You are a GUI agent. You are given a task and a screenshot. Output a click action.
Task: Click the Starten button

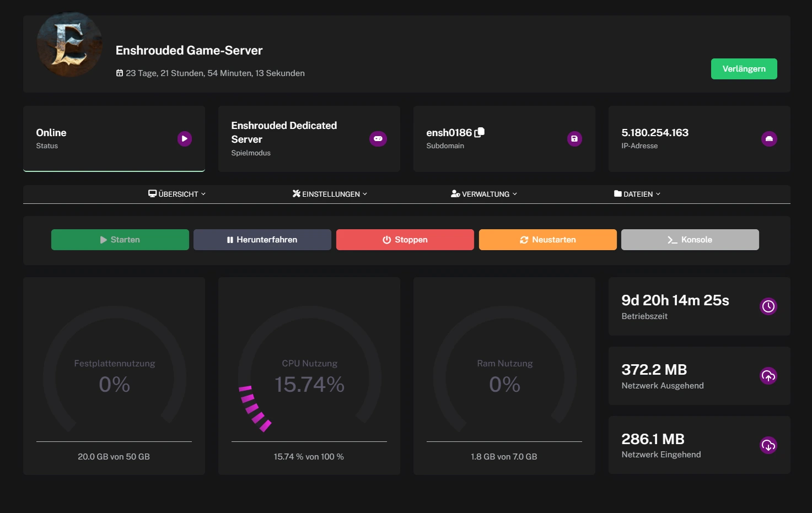click(x=120, y=240)
